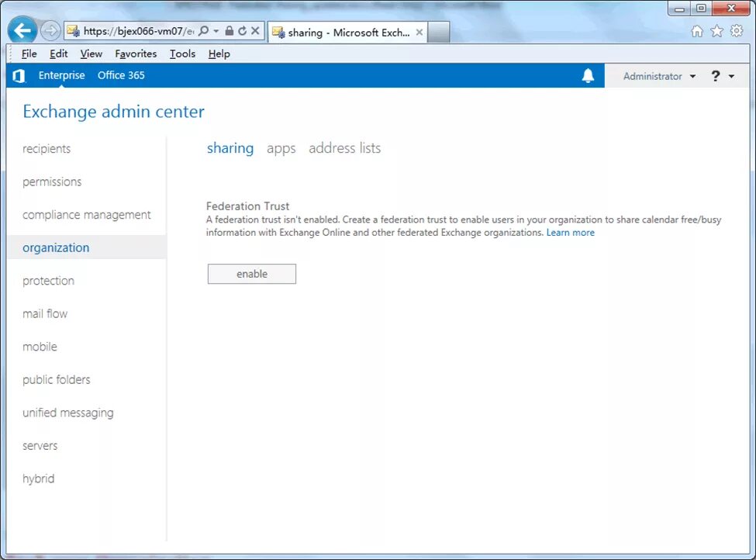Click the enable federation trust button

click(252, 274)
